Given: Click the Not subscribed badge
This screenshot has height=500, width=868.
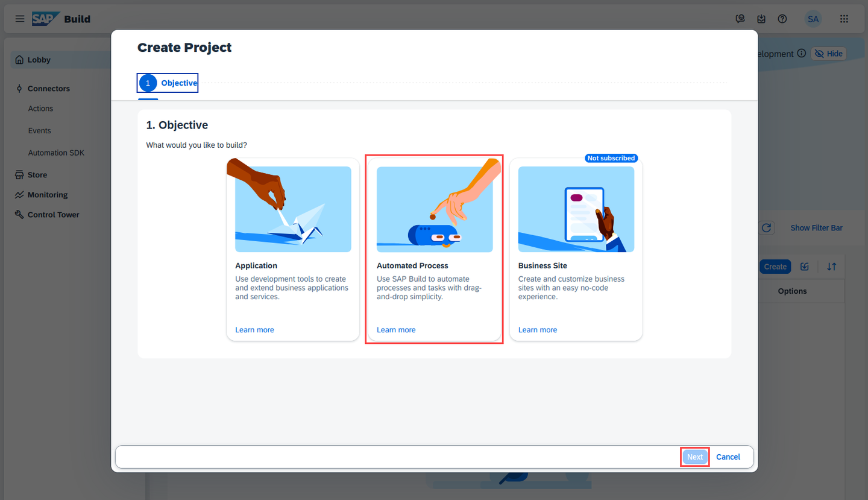Looking at the screenshot, I should point(611,158).
